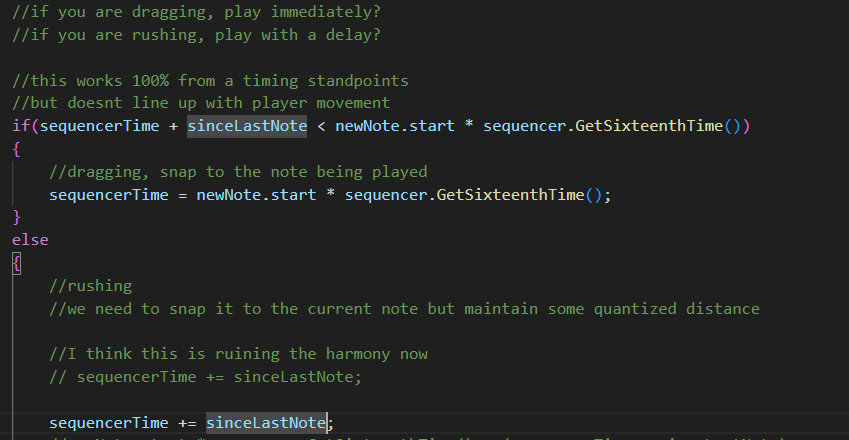Click the "if" keyword of the condition

[20, 126]
